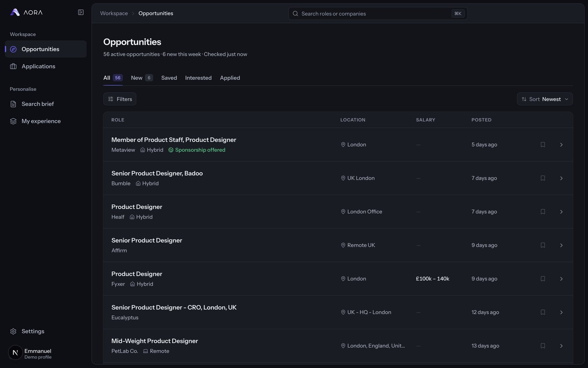Bookmark the Eucalyptus CRO designer role
Image resolution: width=588 pixels, height=368 pixels.
(x=543, y=312)
